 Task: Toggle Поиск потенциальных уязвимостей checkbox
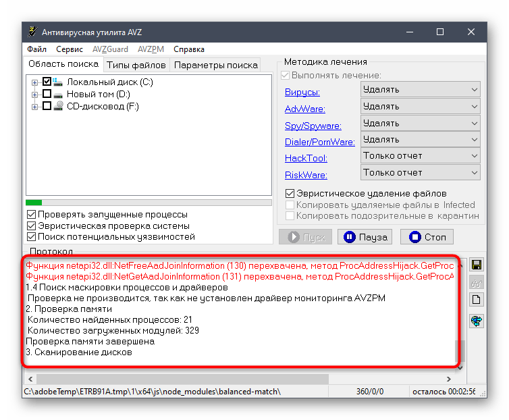point(31,237)
